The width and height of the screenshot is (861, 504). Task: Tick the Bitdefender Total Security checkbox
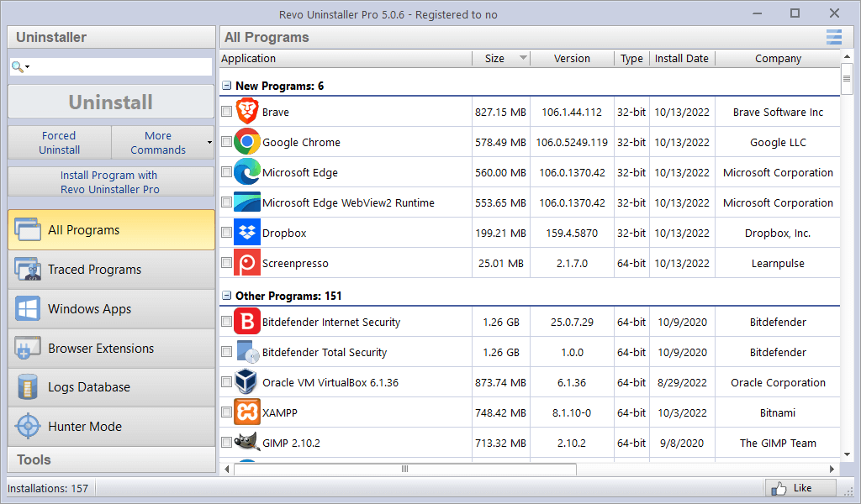point(226,351)
